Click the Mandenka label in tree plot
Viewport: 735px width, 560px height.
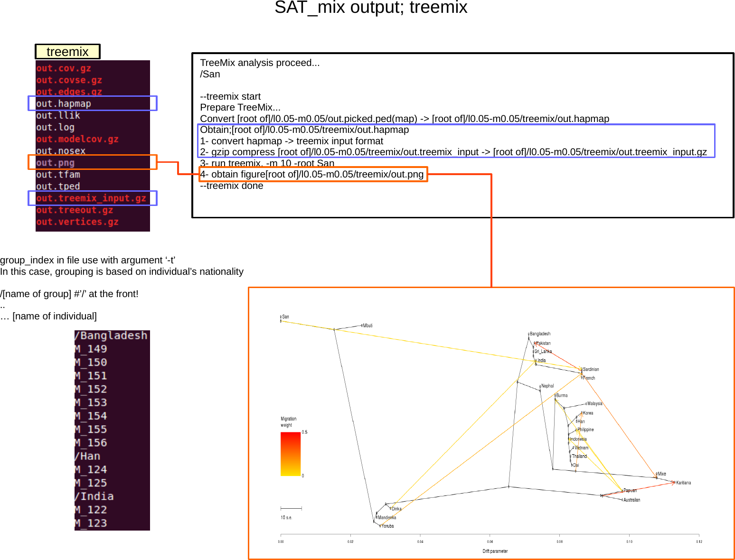pyautogui.click(x=387, y=517)
